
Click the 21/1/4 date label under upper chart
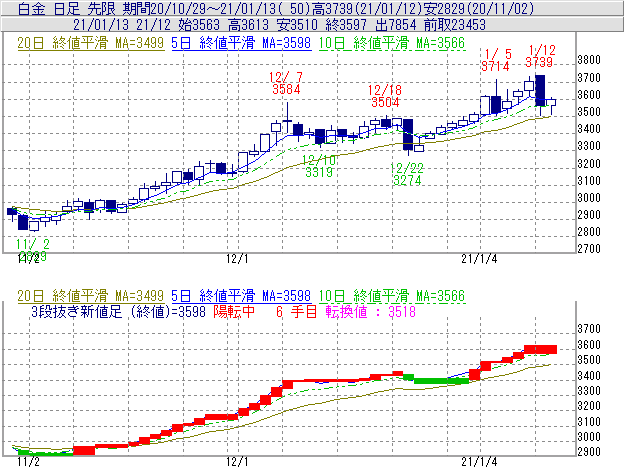(479, 259)
